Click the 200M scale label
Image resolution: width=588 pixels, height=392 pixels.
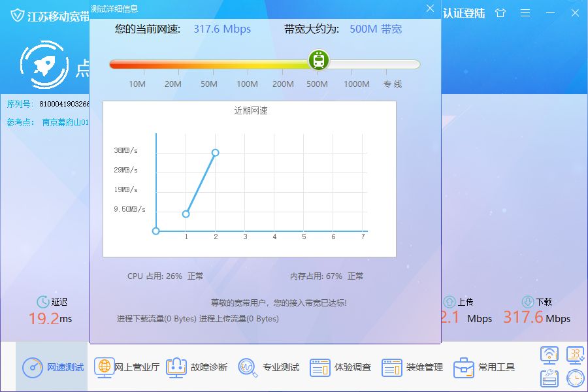(x=283, y=84)
